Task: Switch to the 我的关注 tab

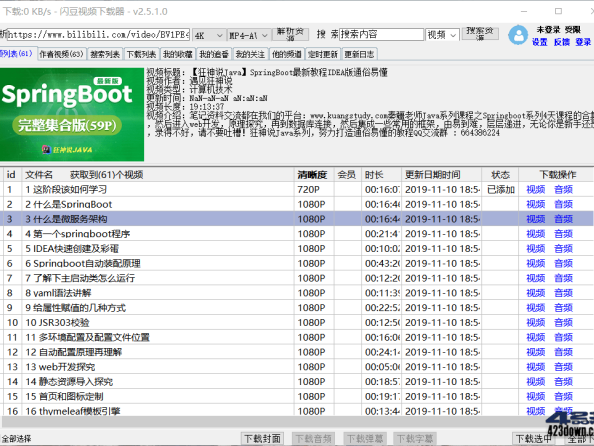Action: click(x=250, y=54)
